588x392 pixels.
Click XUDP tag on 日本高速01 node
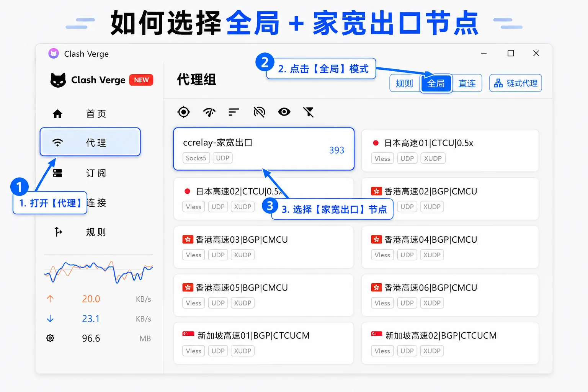433,158
